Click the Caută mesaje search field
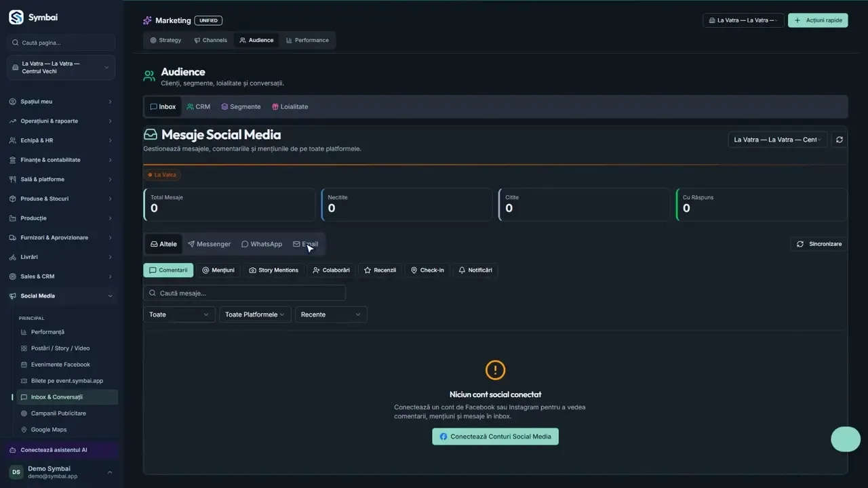 point(244,293)
